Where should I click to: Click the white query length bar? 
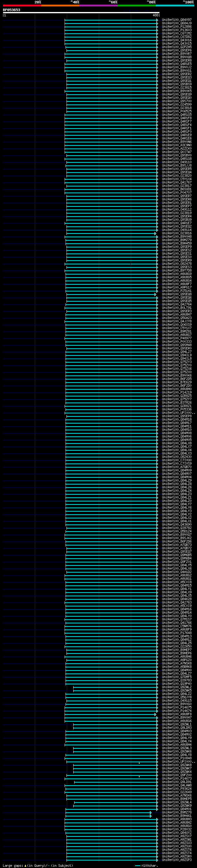(81, 13)
